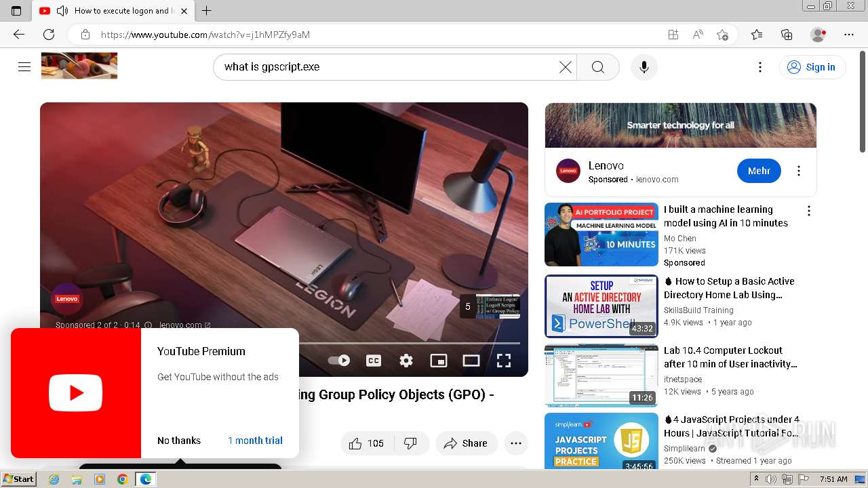The image size is (868, 488).
Task: Open YouTube settings three-dot menu beside Sign in
Action: coord(760,67)
